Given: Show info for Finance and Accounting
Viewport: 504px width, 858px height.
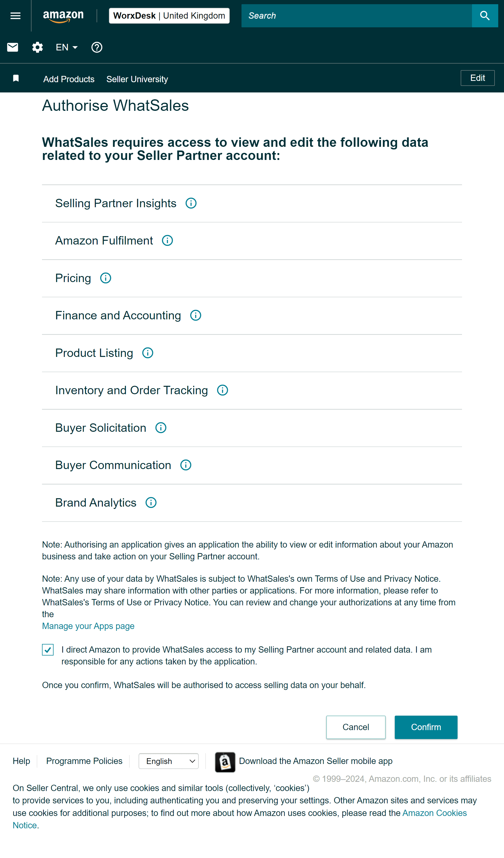Looking at the screenshot, I should coord(195,316).
